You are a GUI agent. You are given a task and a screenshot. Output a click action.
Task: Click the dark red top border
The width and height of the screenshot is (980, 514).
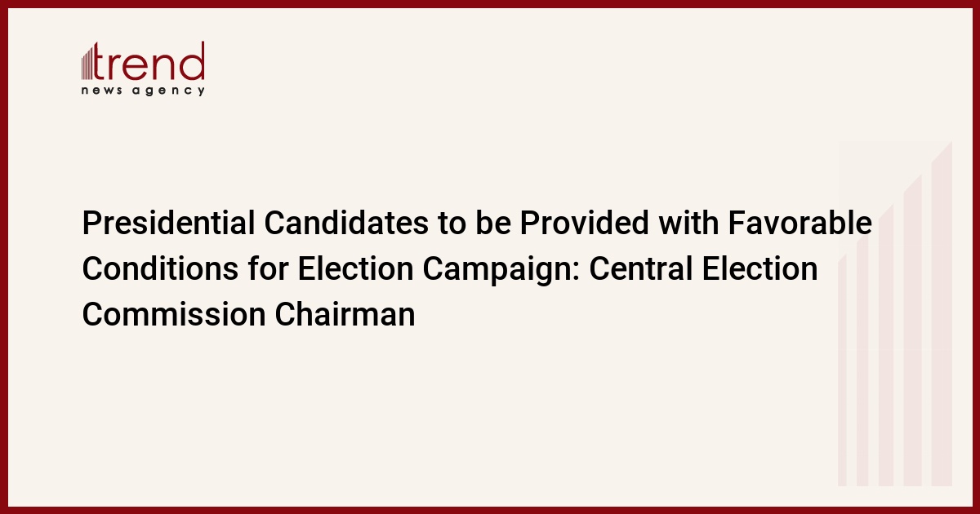(x=490, y=3)
